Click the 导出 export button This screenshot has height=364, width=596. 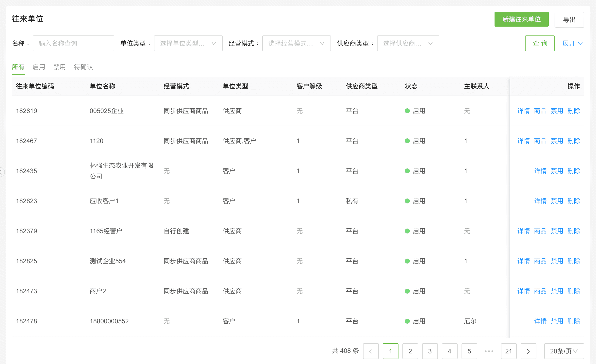coord(569,20)
